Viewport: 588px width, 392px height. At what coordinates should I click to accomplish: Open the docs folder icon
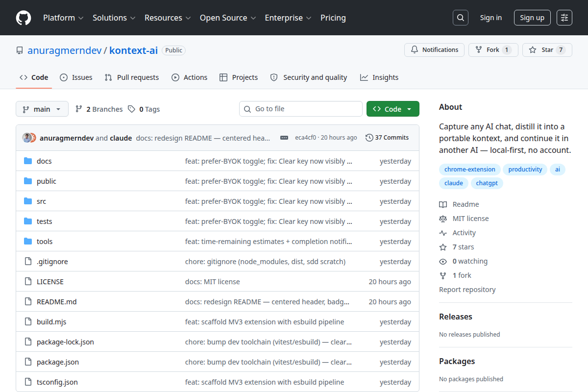pos(28,161)
